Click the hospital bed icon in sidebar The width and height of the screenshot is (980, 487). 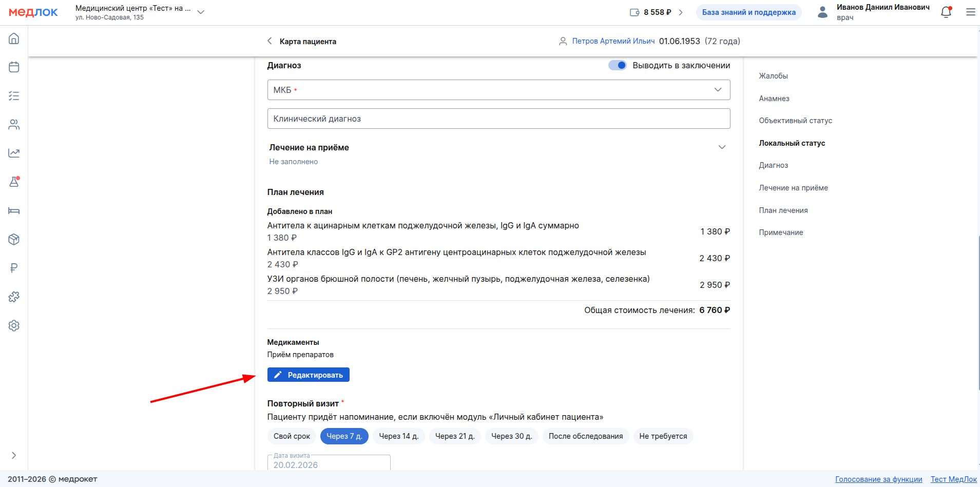[14, 210]
